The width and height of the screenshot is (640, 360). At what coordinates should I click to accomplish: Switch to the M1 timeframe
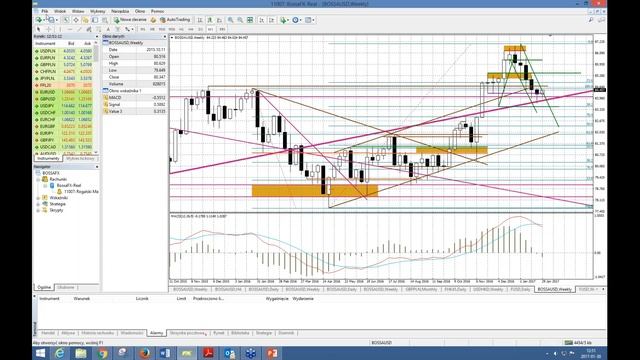[x=143, y=29]
